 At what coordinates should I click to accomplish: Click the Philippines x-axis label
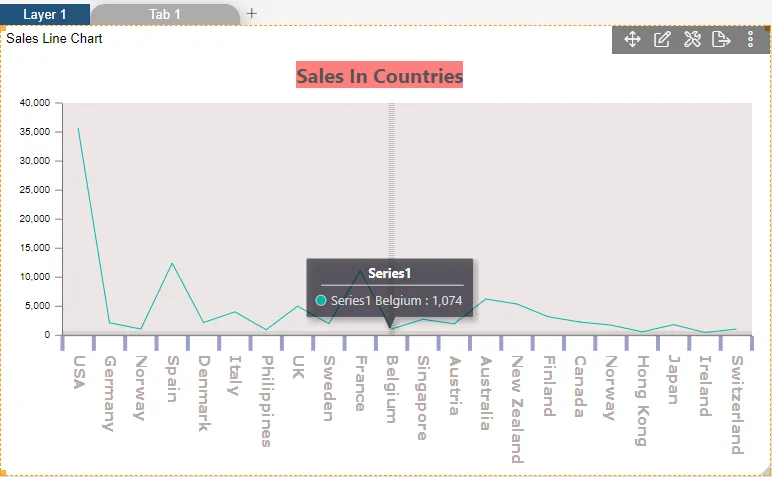(x=266, y=401)
